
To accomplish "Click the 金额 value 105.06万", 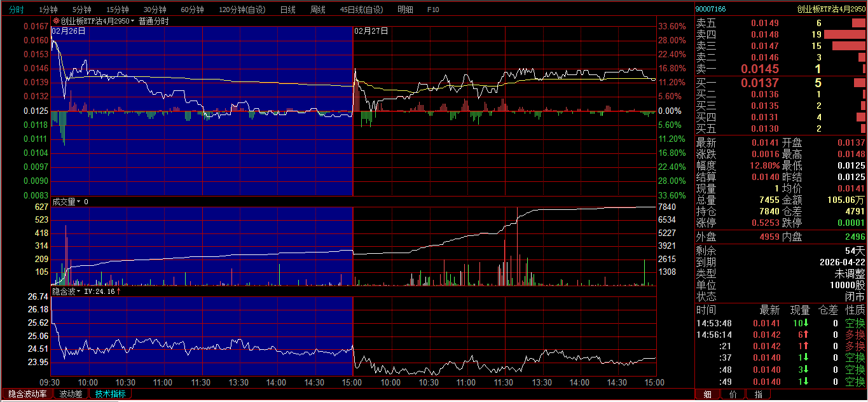I will (x=846, y=200).
